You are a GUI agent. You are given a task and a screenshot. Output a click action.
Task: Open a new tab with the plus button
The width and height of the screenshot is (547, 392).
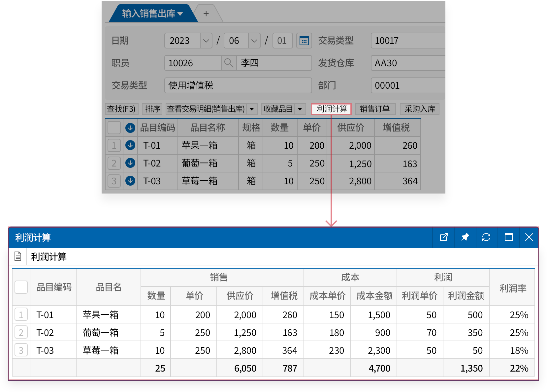click(x=206, y=14)
